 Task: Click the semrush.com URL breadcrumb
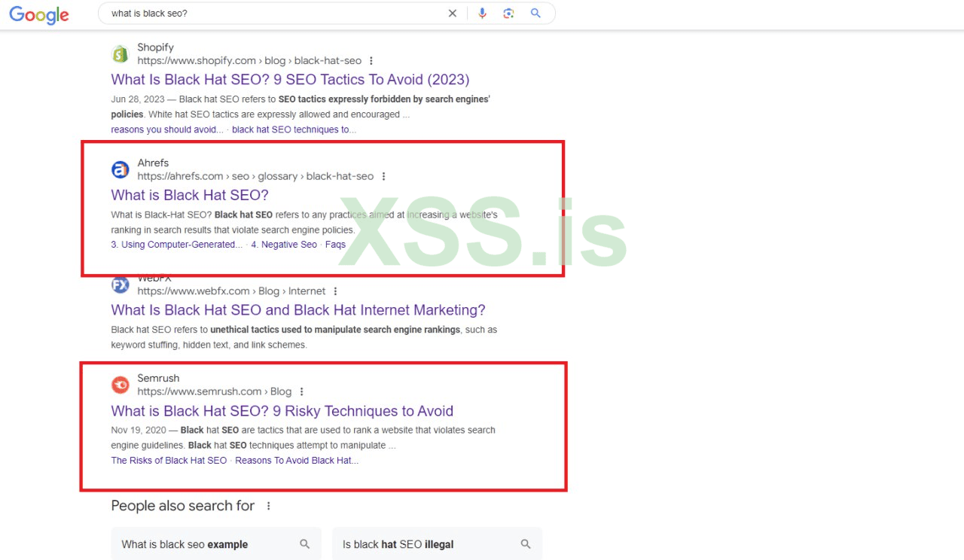pyautogui.click(x=214, y=392)
